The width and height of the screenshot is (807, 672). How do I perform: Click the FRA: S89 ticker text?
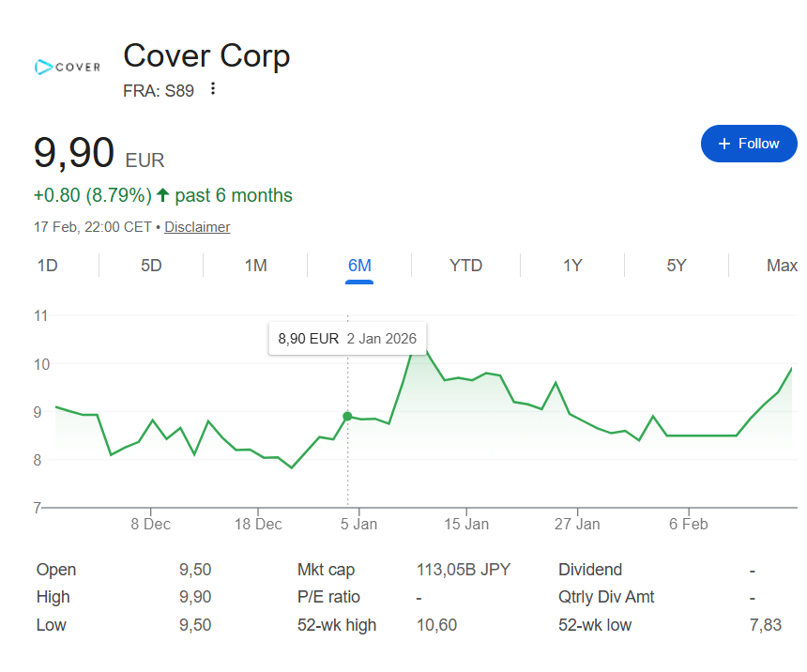(159, 91)
